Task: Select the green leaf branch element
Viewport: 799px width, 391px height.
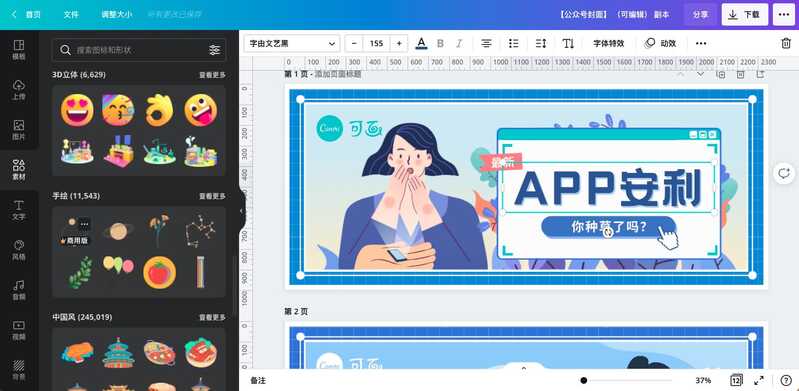Action: 81,273
